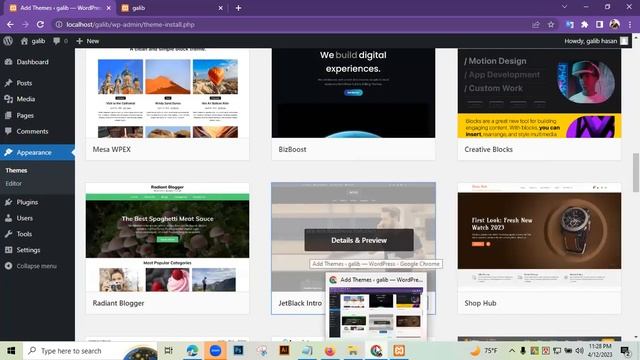Open the Windows Start menu
This screenshot has height=360, width=640.
[11, 351]
